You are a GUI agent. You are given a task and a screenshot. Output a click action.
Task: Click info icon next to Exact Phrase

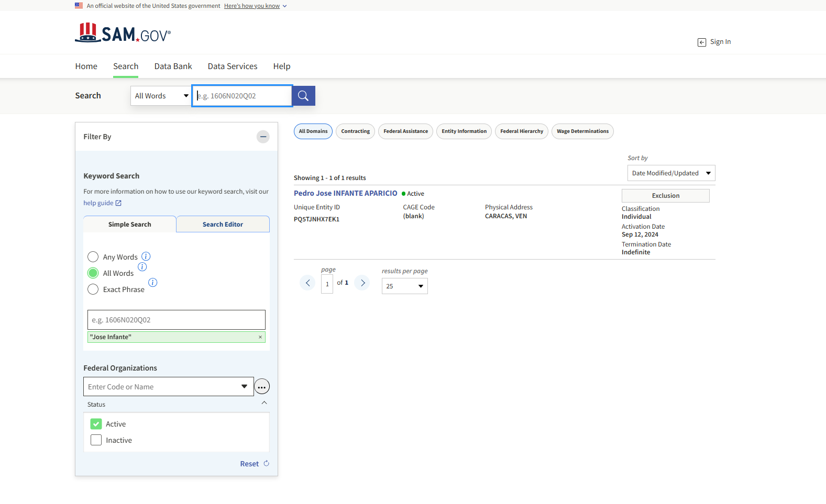point(153,283)
